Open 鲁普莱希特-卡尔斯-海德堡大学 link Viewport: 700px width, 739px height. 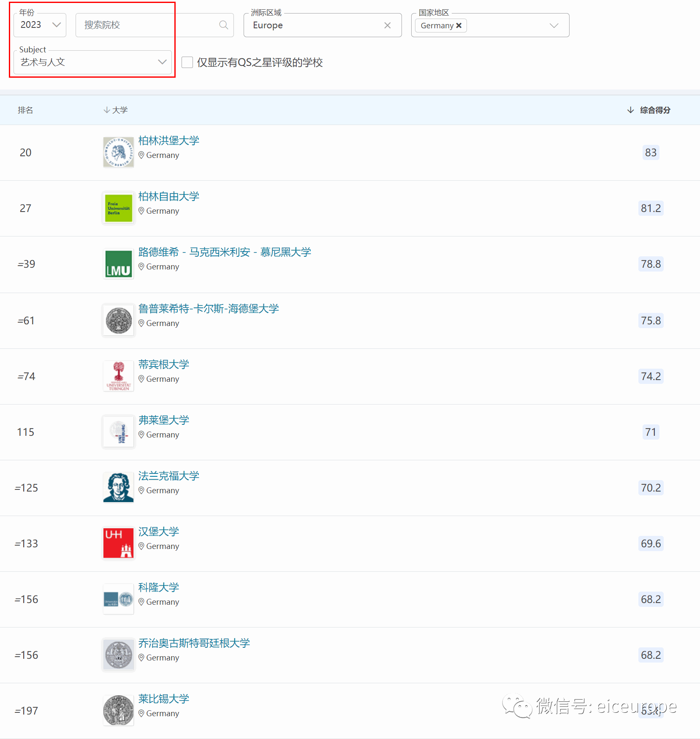(x=209, y=309)
